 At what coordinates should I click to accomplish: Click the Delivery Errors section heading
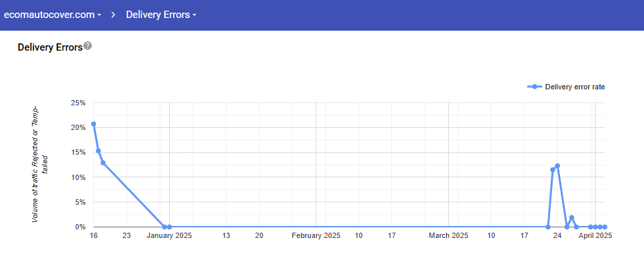pyautogui.click(x=50, y=47)
